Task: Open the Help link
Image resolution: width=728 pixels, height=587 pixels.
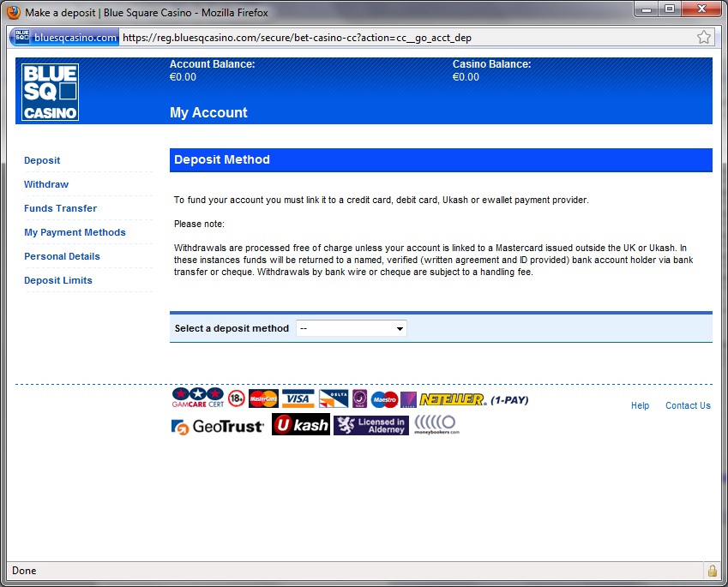Action: tap(640, 405)
